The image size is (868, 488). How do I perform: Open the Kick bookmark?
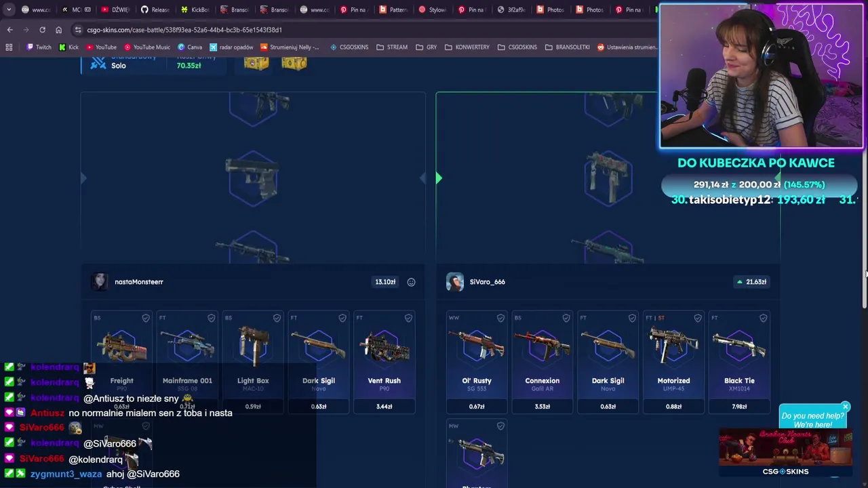click(x=68, y=47)
